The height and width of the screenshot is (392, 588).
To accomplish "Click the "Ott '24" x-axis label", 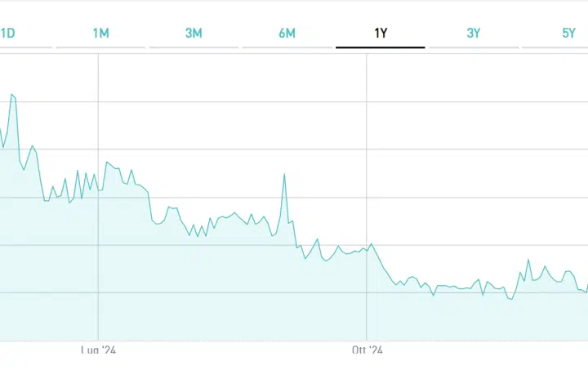I will coord(367,350).
